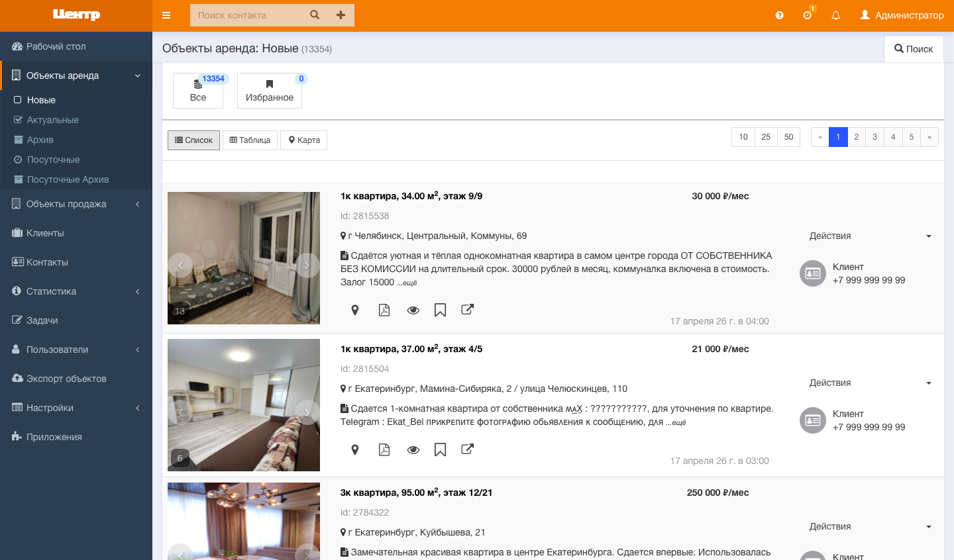This screenshot has width=954, height=560.
Task: Toggle eye visibility icon on first listing
Action: [x=413, y=310]
